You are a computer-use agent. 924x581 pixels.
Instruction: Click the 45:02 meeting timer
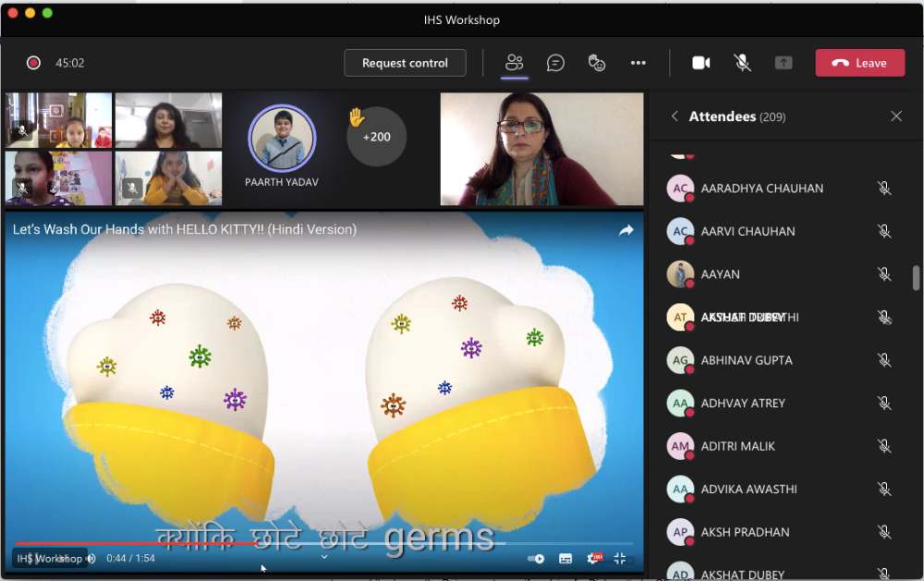tap(69, 63)
